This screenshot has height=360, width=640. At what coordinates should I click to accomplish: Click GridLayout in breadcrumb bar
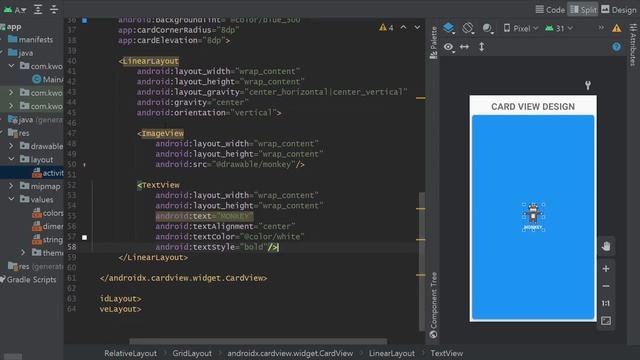coord(192,353)
